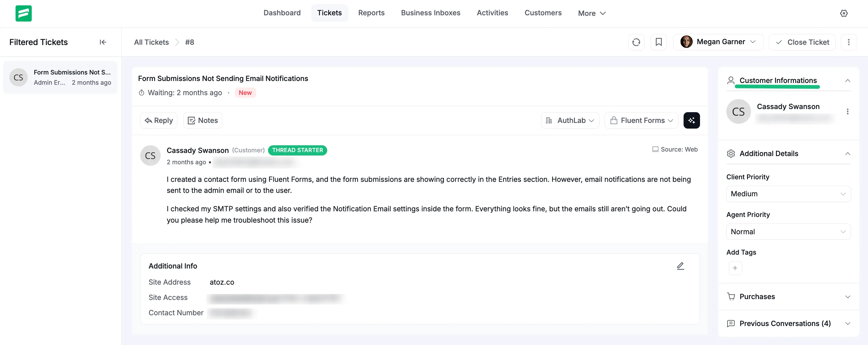
Task: Close Ticket for this conversation
Action: click(802, 42)
